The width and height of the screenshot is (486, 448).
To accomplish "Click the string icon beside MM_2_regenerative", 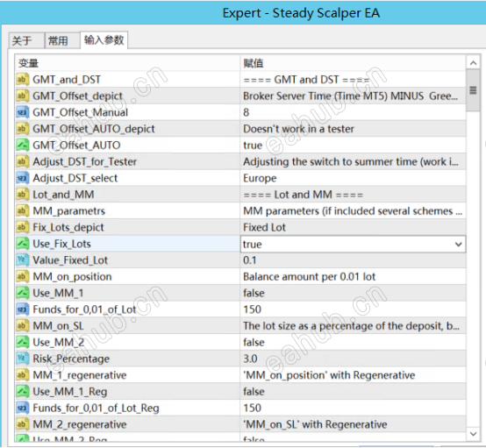I will [22, 424].
